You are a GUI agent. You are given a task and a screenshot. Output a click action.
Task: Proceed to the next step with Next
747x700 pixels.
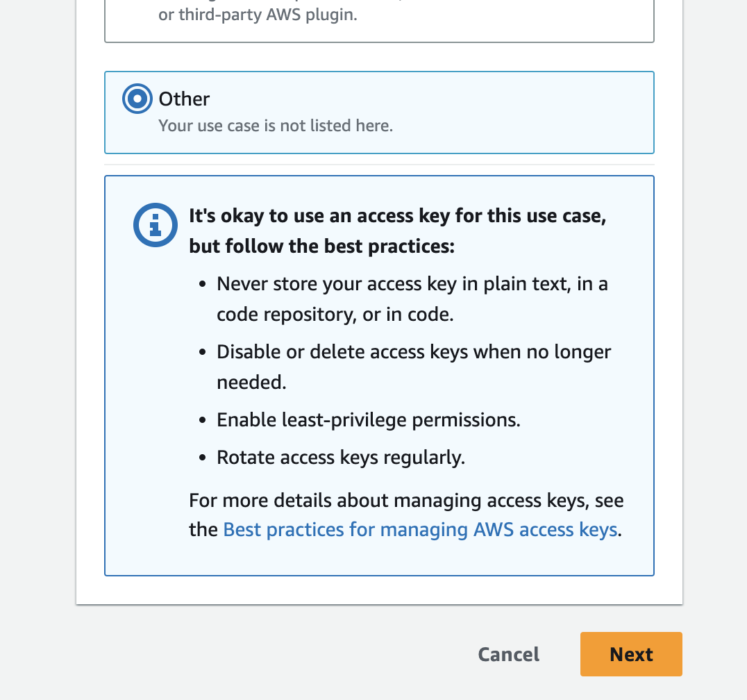click(x=630, y=653)
